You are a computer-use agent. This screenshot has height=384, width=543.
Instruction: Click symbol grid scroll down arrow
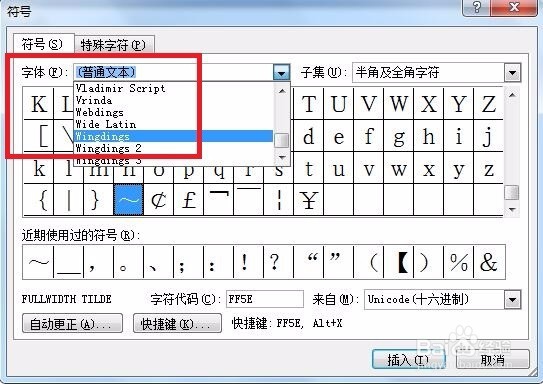click(512, 209)
